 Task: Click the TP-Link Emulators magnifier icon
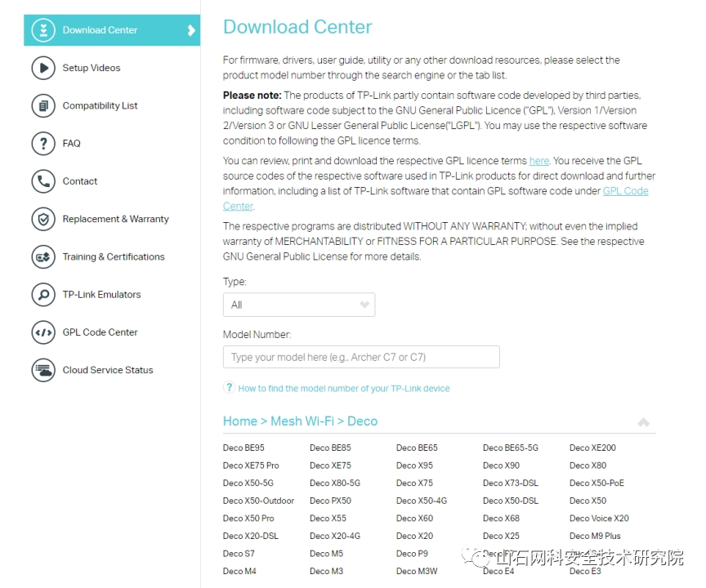tap(43, 295)
